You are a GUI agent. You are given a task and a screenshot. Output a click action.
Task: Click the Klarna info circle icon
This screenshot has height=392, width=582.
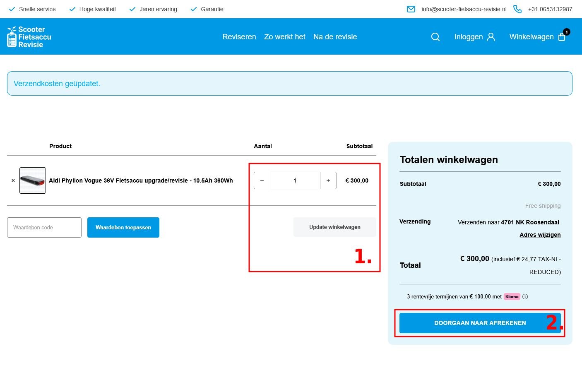pyautogui.click(x=525, y=297)
